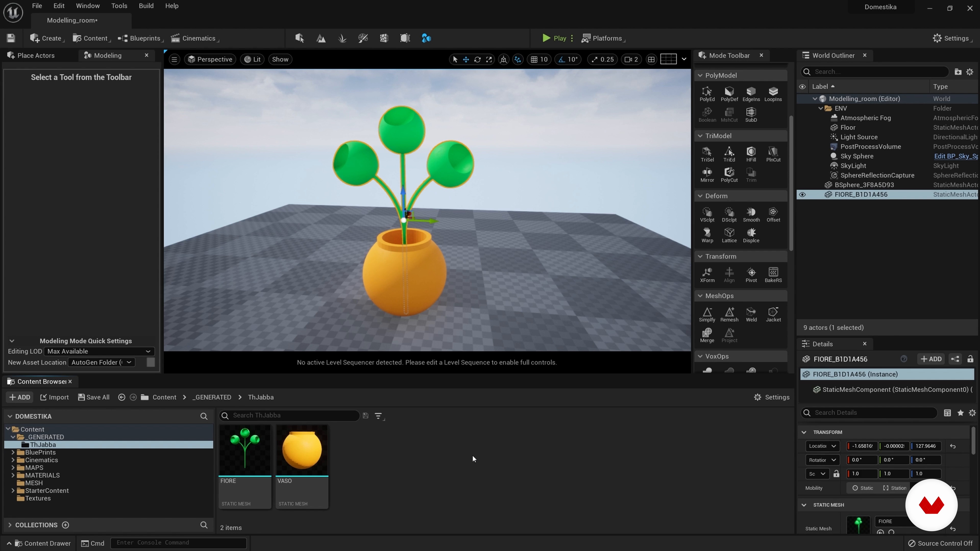Select the Pivot tool
This screenshot has height=551, width=980.
[x=751, y=275]
